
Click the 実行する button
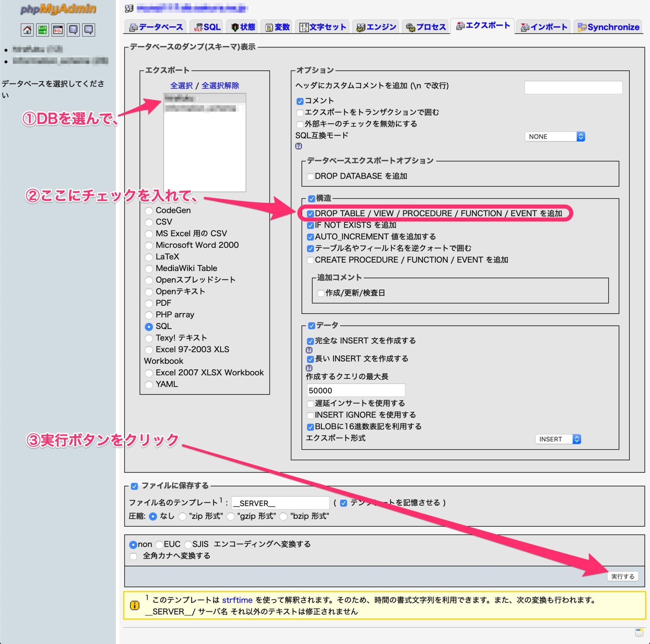(x=622, y=576)
